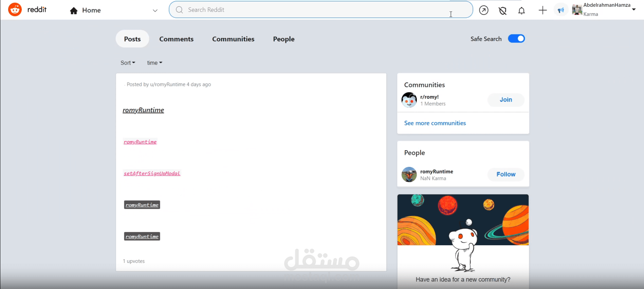The height and width of the screenshot is (289, 644).
Task: Click romyRuntime name in People card
Action: [437, 171]
